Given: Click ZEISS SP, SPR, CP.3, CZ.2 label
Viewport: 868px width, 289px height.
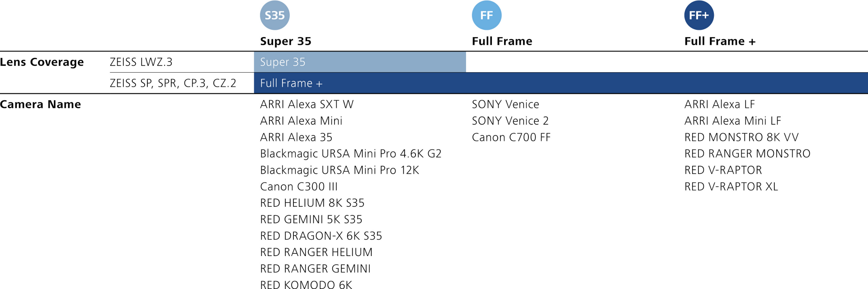Looking at the screenshot, I should coord(173,83).
